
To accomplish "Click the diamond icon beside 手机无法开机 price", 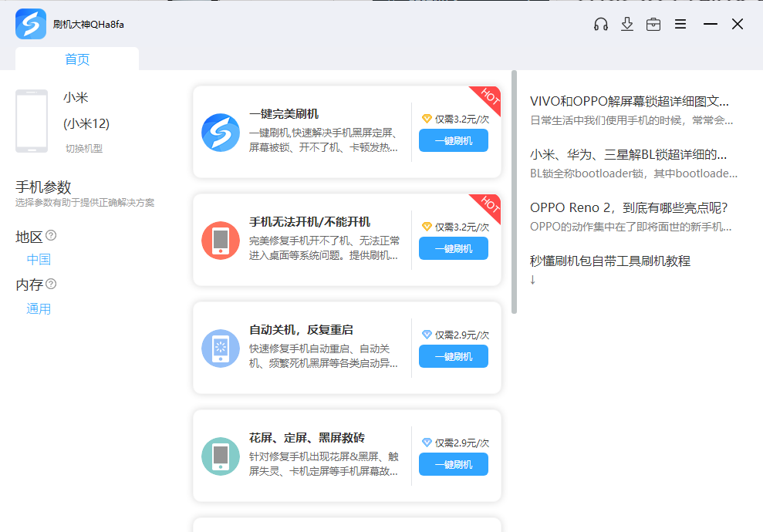I will [x=427, y=227].
